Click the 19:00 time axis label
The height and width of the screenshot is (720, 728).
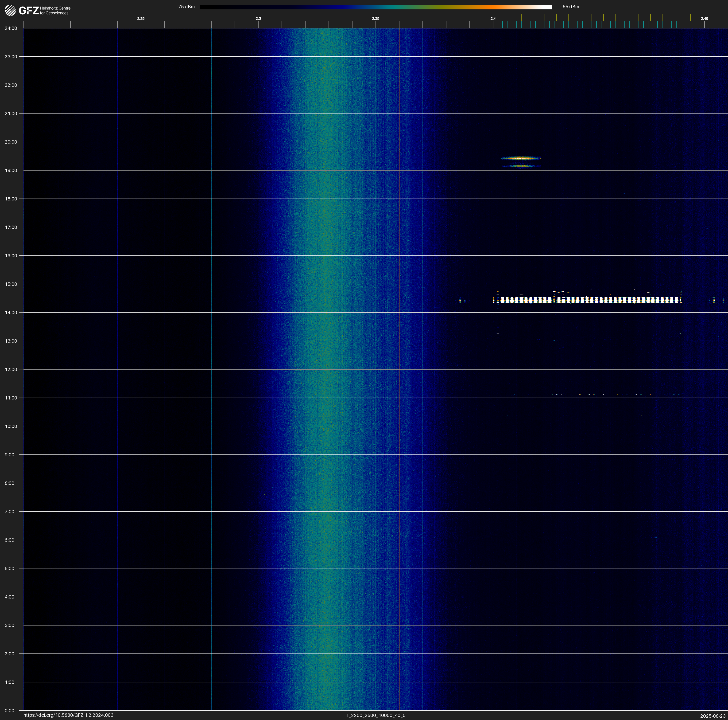[x=11, y=170]
